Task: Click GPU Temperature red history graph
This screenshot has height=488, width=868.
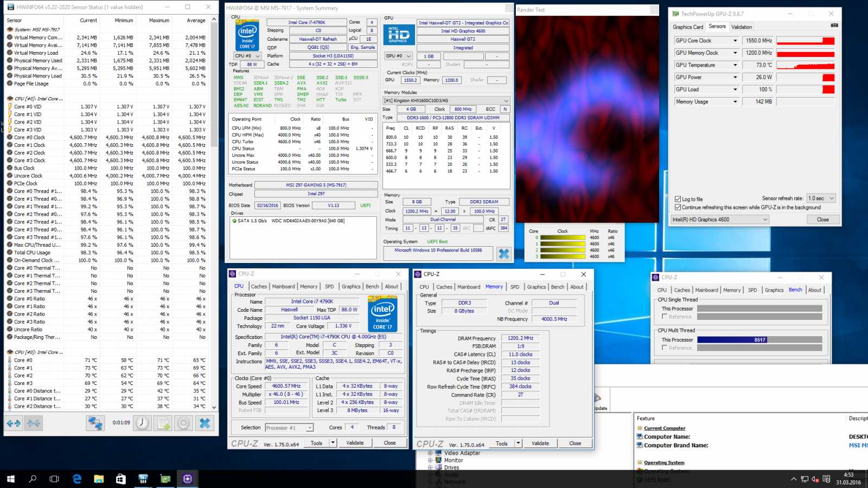Action: tap(806, 65)
